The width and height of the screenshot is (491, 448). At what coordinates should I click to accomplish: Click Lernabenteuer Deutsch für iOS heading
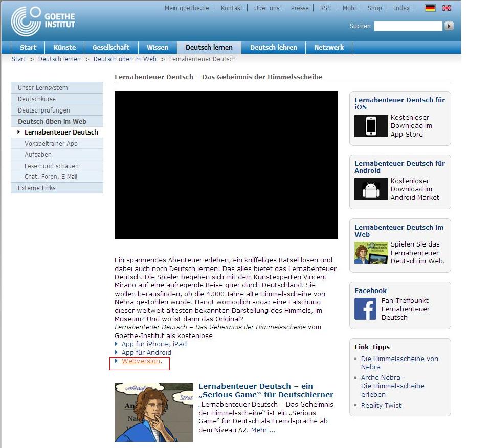399,103
